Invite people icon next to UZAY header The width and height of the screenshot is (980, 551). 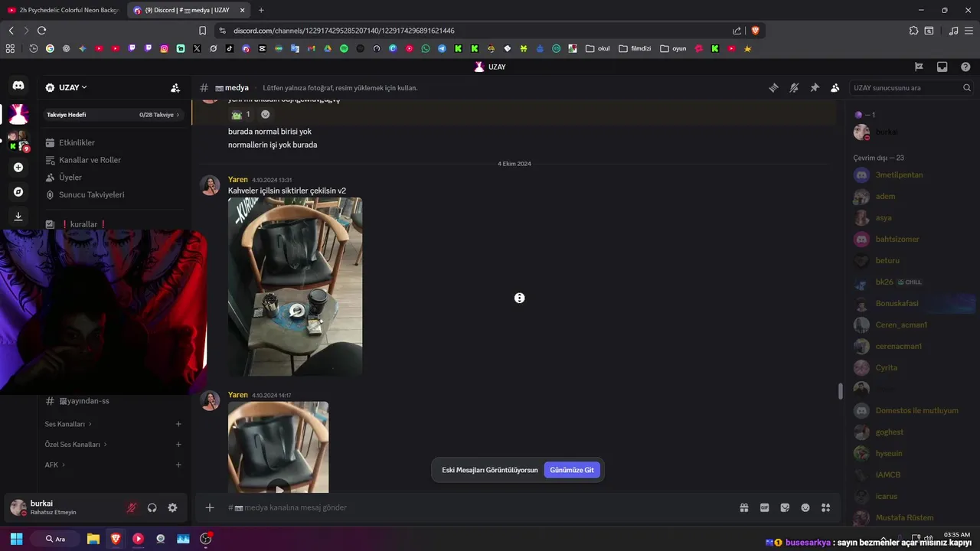(x=175, y=87)
